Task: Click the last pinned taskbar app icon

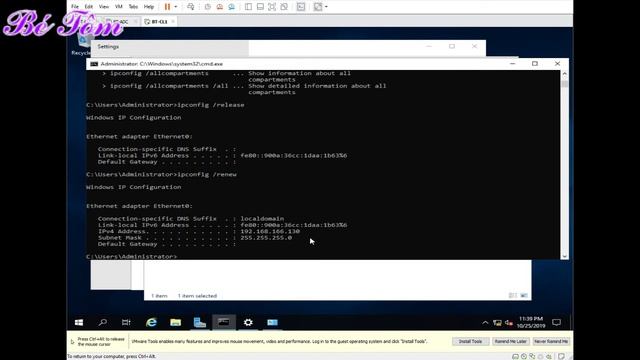Action: pos(272,322)
